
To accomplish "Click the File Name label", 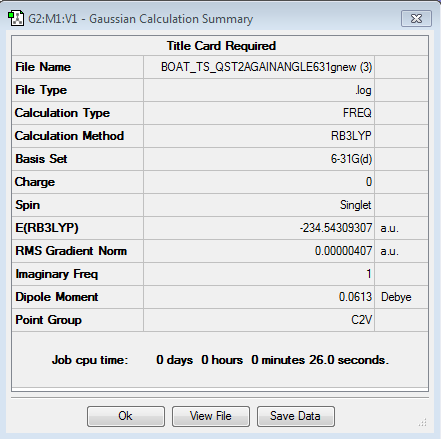I will coord(43,67).
